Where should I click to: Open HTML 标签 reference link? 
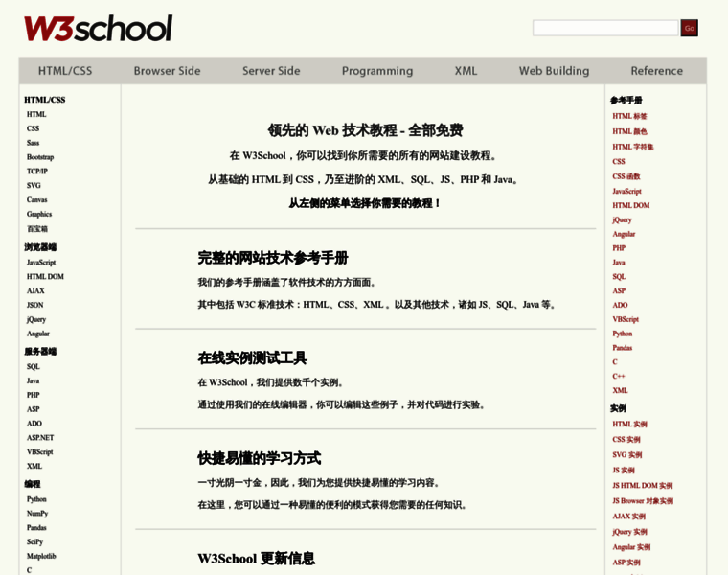[x=629, y=116]
